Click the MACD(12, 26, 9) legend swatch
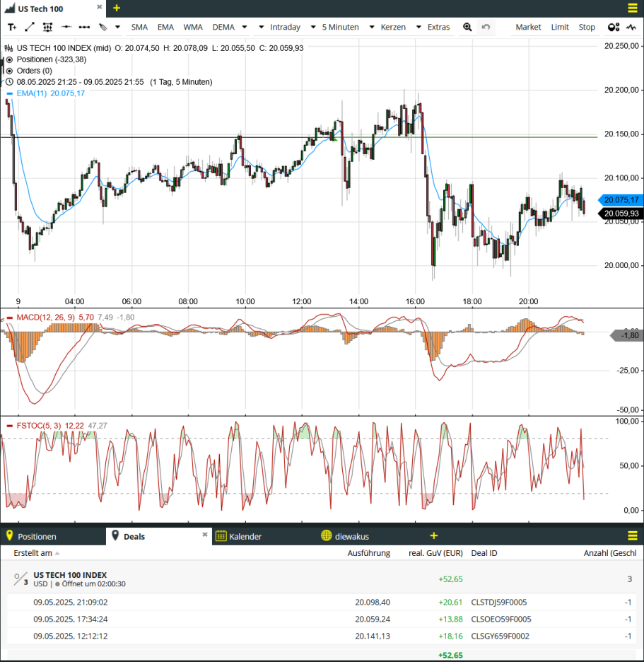Screen dimensions: 644x662 point(10,318)
